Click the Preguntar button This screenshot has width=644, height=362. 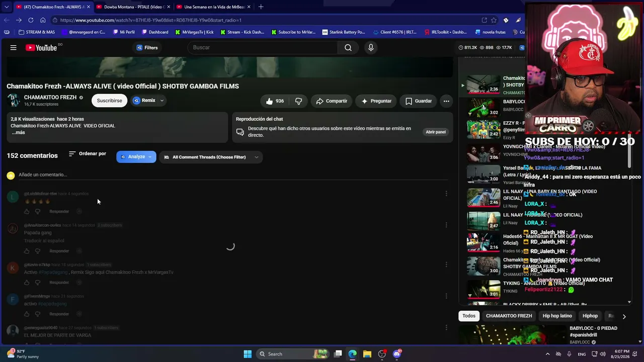tap(376, 101)
